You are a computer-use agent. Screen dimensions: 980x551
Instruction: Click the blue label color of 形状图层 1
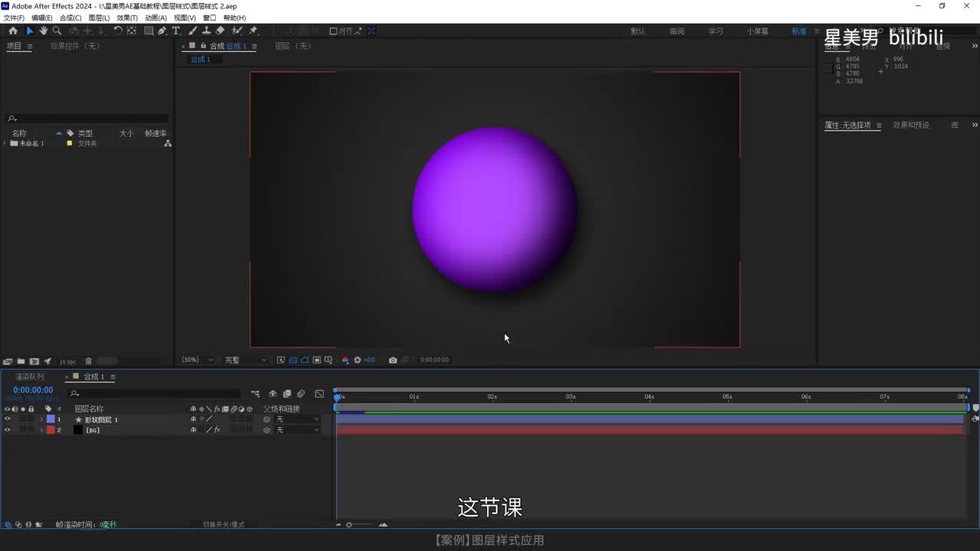coord(51,419)
